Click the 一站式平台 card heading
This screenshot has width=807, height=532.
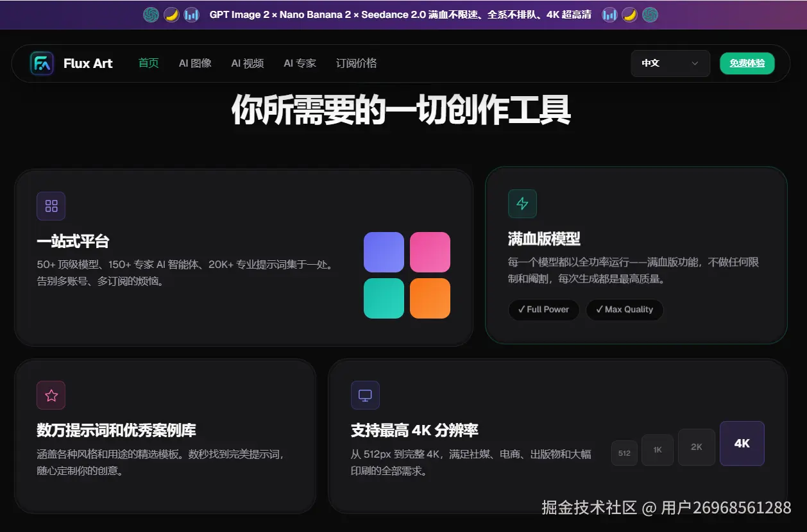(73, 242)
